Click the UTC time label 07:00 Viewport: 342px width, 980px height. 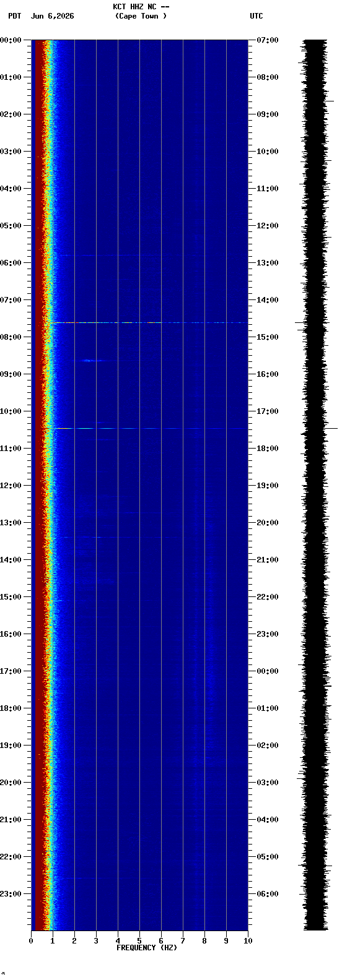pyautogui.click(x=268, y=40)
